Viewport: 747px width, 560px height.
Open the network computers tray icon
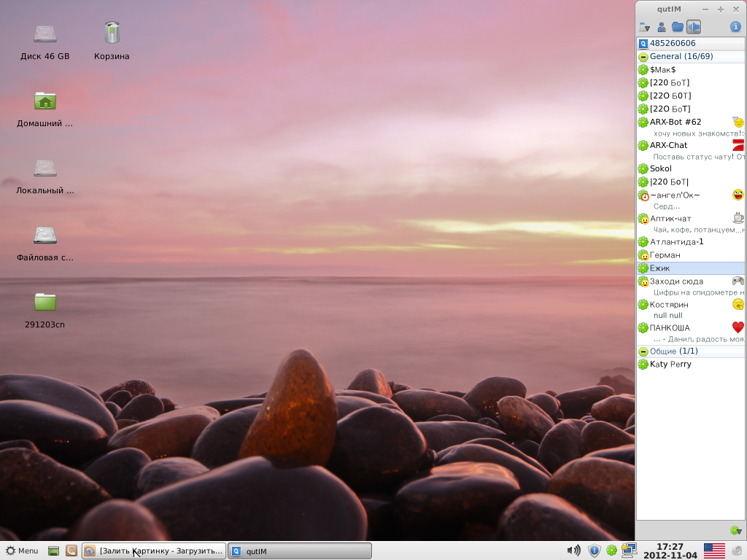coord(629,551)
